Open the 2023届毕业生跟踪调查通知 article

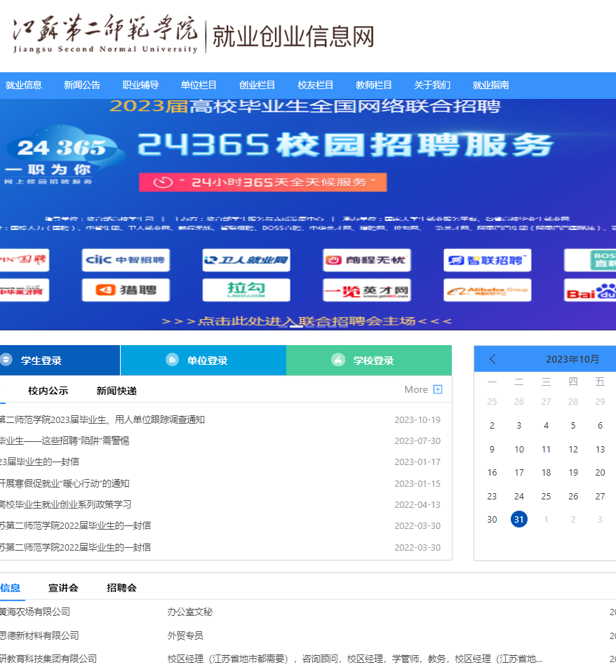tap(102, 419)
